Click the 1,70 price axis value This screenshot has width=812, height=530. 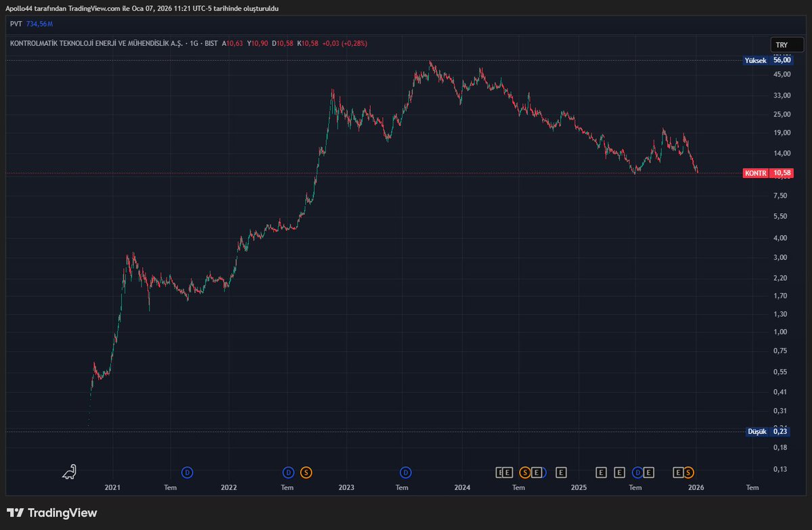pyautogui.click(x=782, y=296)
